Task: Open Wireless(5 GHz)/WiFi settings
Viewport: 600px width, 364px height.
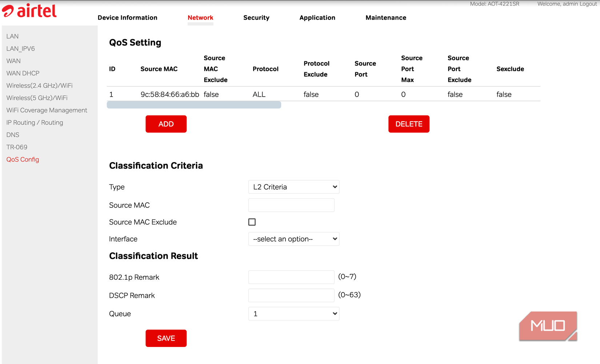Action: 37,98
